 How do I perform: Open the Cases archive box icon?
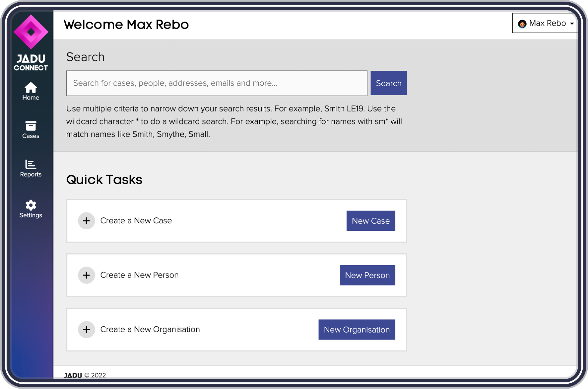coord(31,126)
